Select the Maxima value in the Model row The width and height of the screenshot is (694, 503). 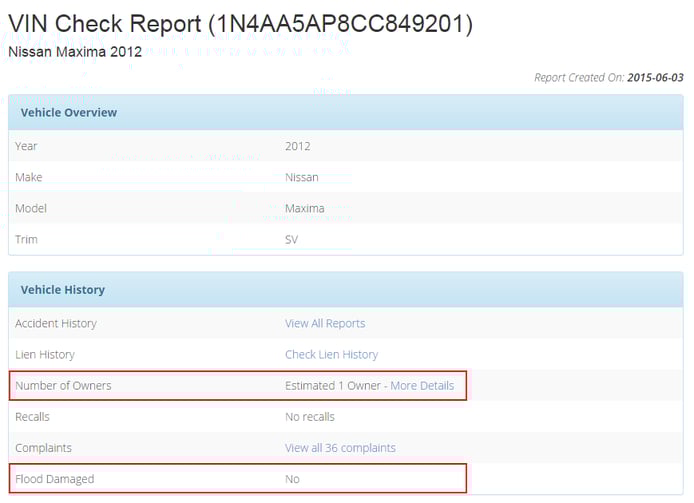(305, 208)
